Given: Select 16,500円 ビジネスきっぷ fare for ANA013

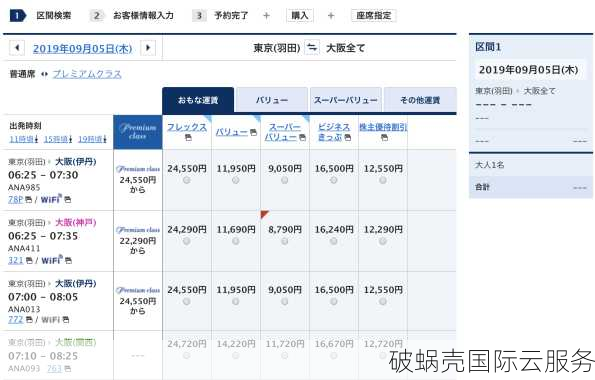Looking at the screenshot, I should pyautogui.click(x=334, y=301).
